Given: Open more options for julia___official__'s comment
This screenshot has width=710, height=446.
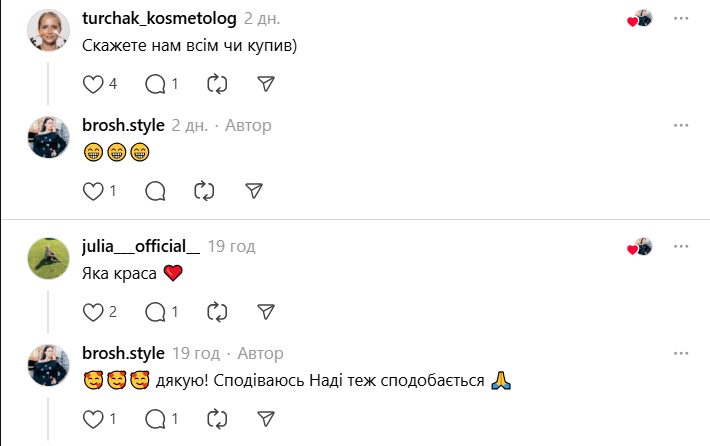Looking at the screenshot, I should (x=681, y=246).
